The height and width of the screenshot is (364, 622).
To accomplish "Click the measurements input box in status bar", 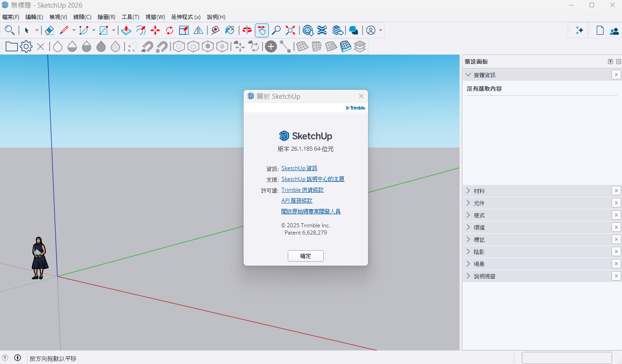I will coord(567,358).
